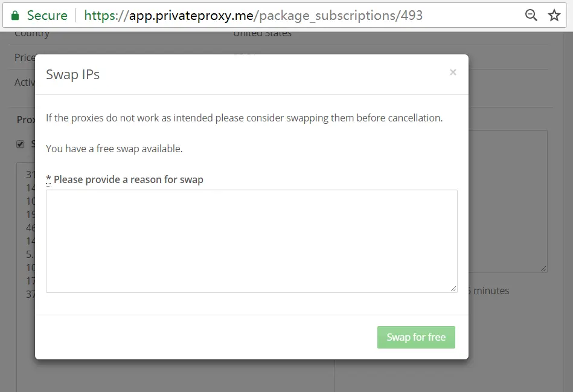This screenshot has height=392, width=573.
Task: Open the bookmark star in the address bar
Action: 554,14
